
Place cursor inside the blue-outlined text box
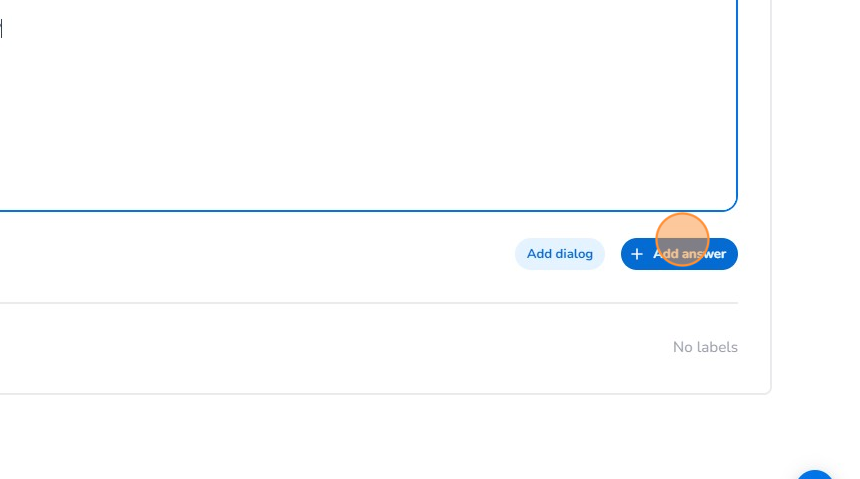360,110
